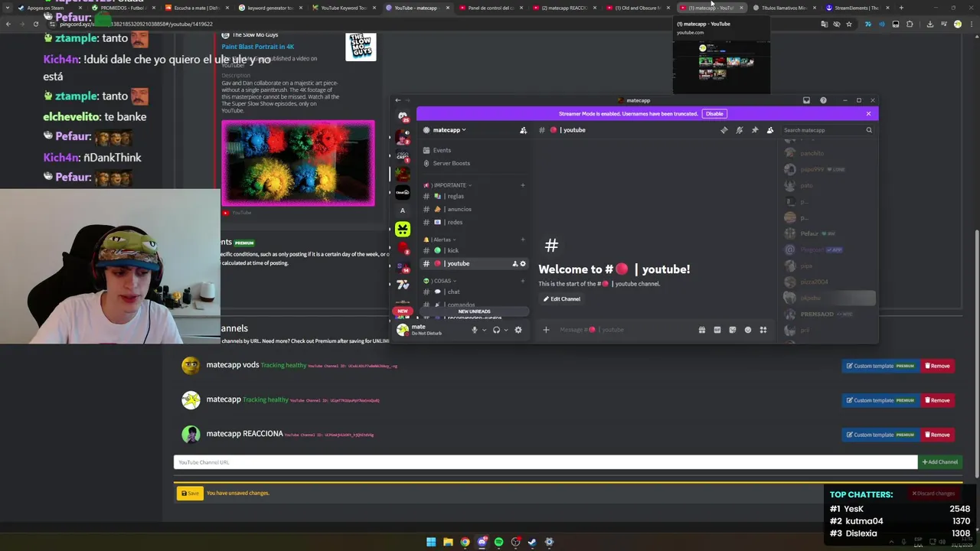This screenshot has height=551, width=980.
Task: Open the reglas channel
Action: pyautogui.click(x=474, y=196)
